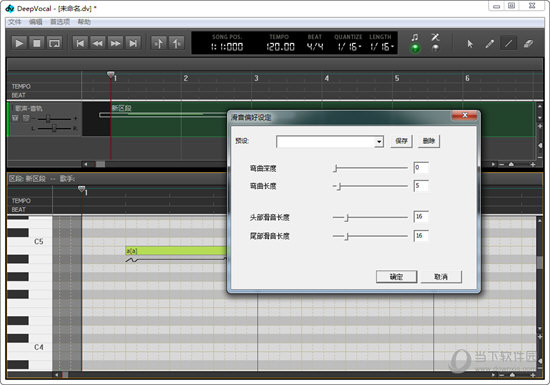Adjust the track volume slider
This screenshot has width=550, height=385.
tap(48, 119)
